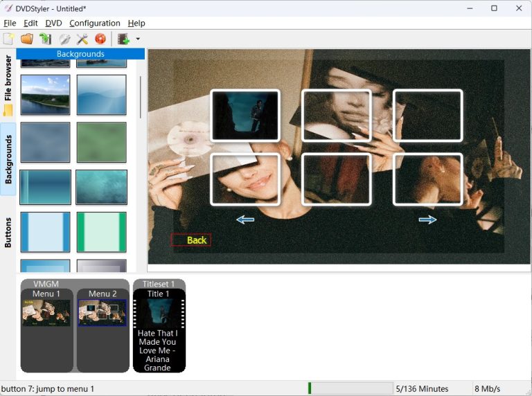
Task: Close the DVDStyler window
Action: (519, 8)
